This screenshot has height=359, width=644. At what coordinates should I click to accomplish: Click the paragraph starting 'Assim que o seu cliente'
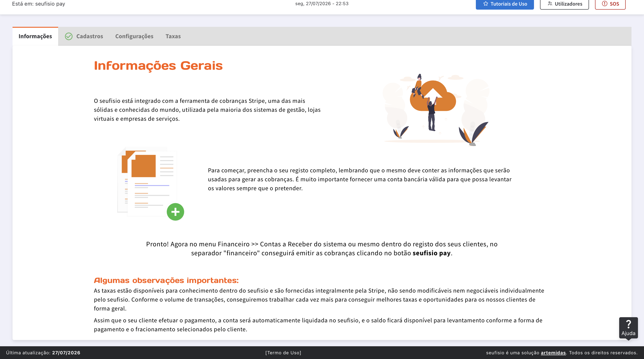point(318,325)
